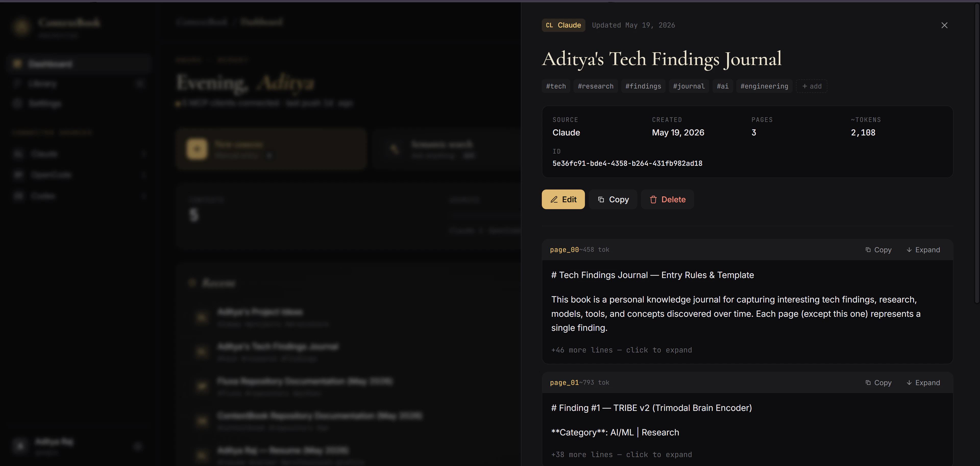Choose the #ai tag
Image resolution: width=980 pixels, height=466 pixels.
pyautogui.click(x=722, y=86)
